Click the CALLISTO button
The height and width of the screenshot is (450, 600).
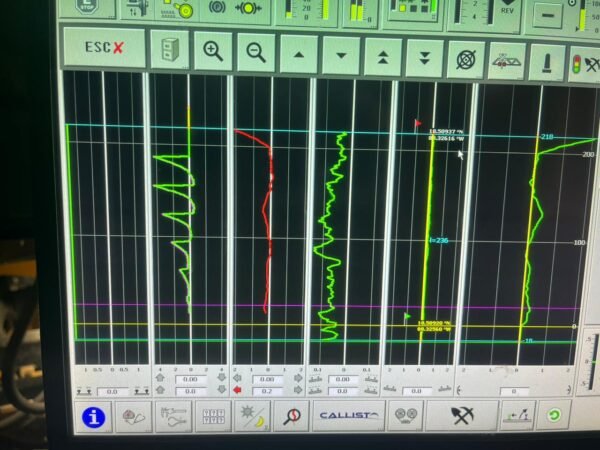(x=347, y=416)
